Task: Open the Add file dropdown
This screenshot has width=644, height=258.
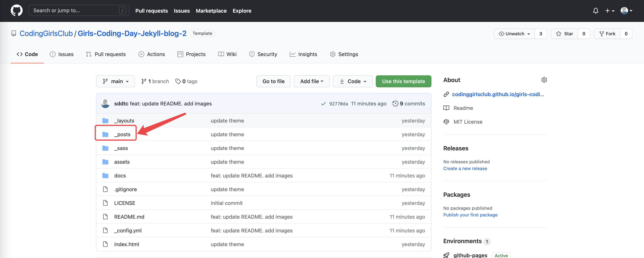Action: (311, 81)
